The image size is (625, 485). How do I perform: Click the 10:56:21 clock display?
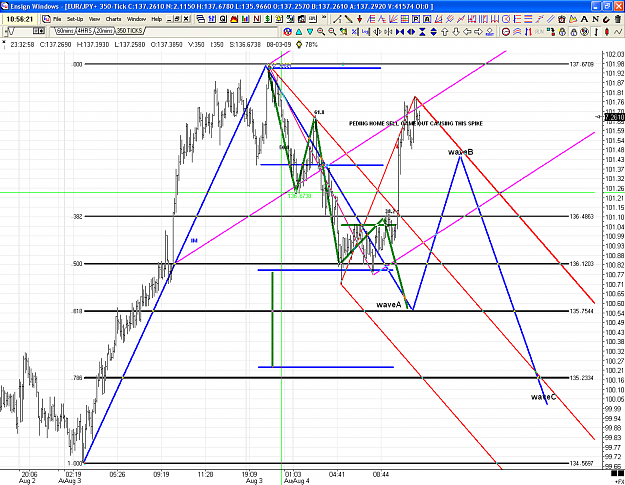(x=20, y=19)
